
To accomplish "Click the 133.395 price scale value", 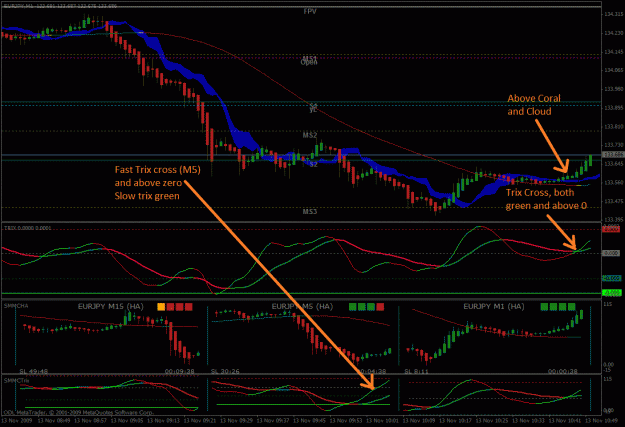I will click(x=613, y=220).
